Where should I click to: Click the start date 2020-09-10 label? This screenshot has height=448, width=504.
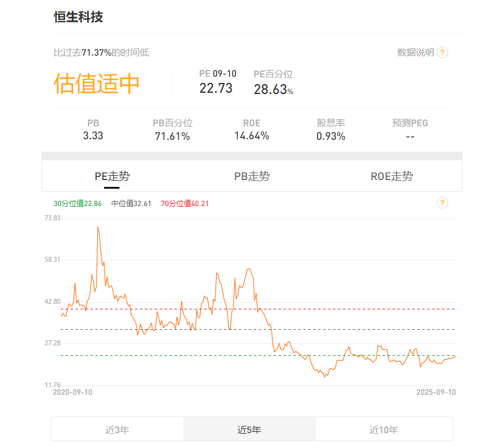[x=72, y=392]
